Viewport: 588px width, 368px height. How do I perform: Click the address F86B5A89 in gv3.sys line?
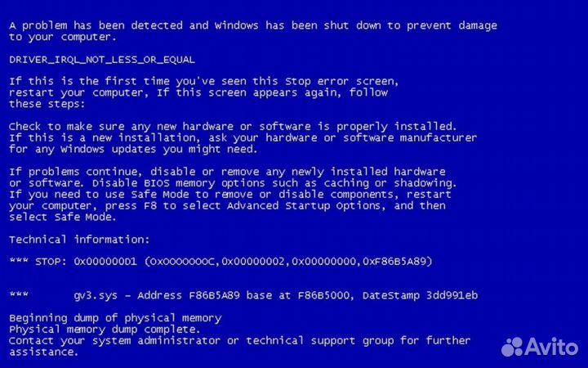click(x=214, y=295)
